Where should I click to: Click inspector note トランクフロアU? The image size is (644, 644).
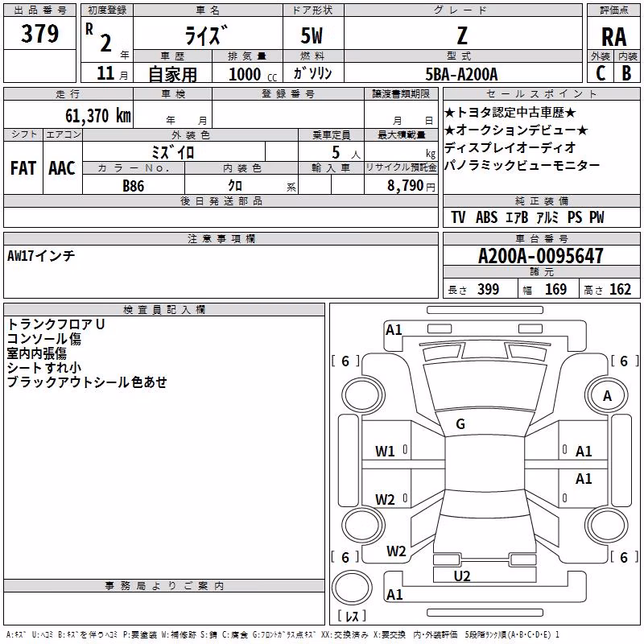tap(56, 324)
